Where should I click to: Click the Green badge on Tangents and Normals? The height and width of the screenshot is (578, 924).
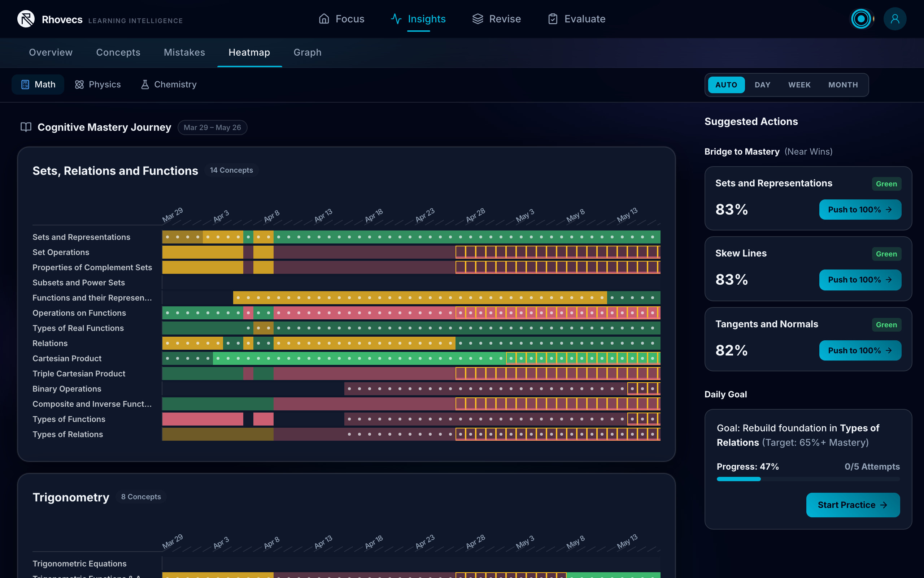(x=886, y=324)
